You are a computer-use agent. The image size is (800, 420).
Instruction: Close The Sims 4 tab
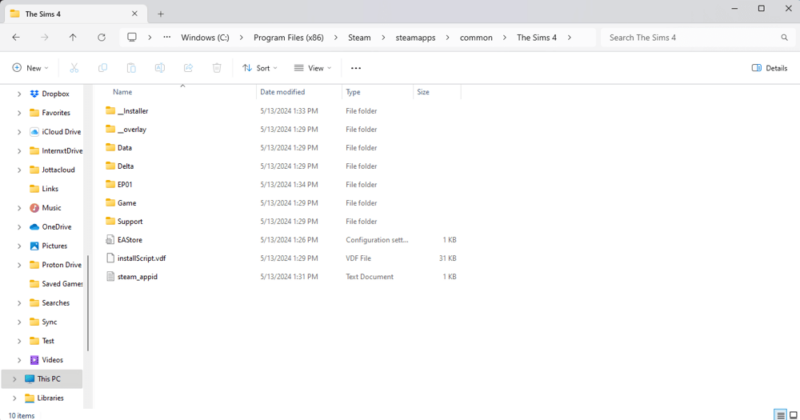[x=135, y=14]
